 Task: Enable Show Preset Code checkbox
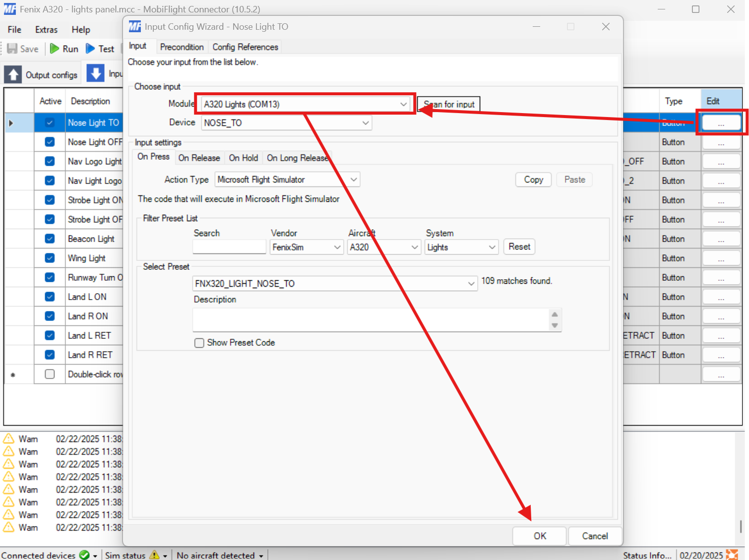pyautogui.click(x=199, y=343)
